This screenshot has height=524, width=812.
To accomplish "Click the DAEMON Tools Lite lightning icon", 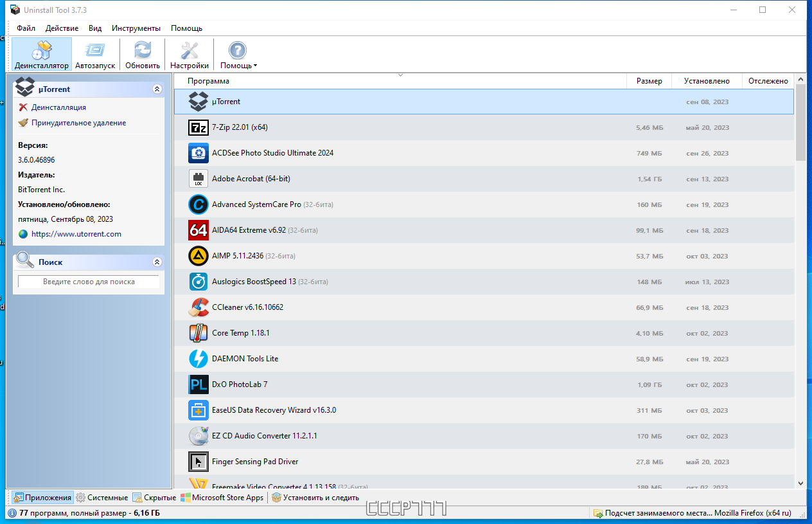I will [x=198, y=358].
